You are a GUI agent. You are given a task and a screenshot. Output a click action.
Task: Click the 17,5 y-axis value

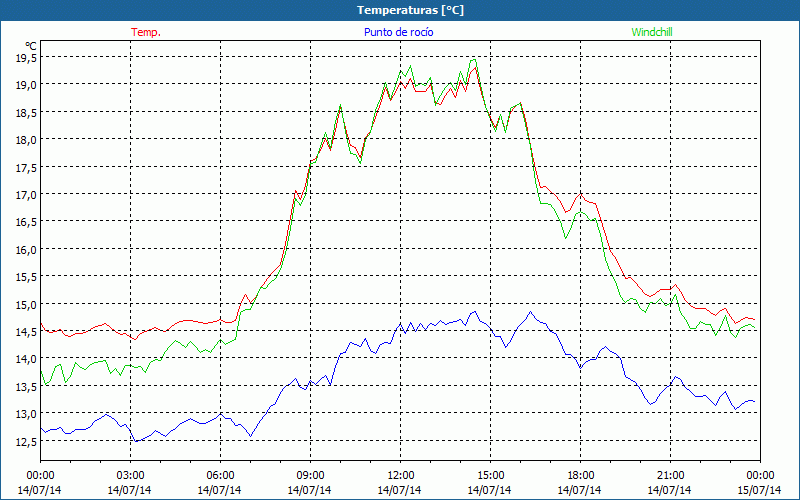click(26, 168)
